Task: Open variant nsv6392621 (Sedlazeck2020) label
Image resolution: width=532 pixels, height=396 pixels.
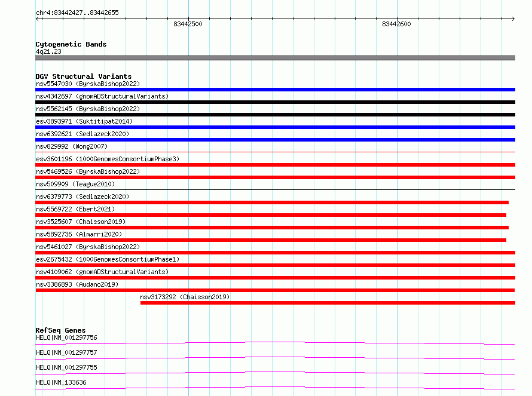Action: (82, 134)
